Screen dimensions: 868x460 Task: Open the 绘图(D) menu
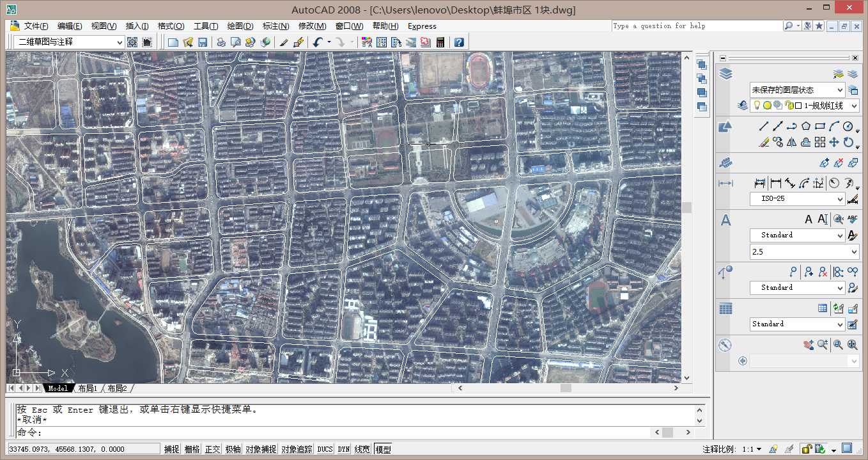[x=240, y=26]
